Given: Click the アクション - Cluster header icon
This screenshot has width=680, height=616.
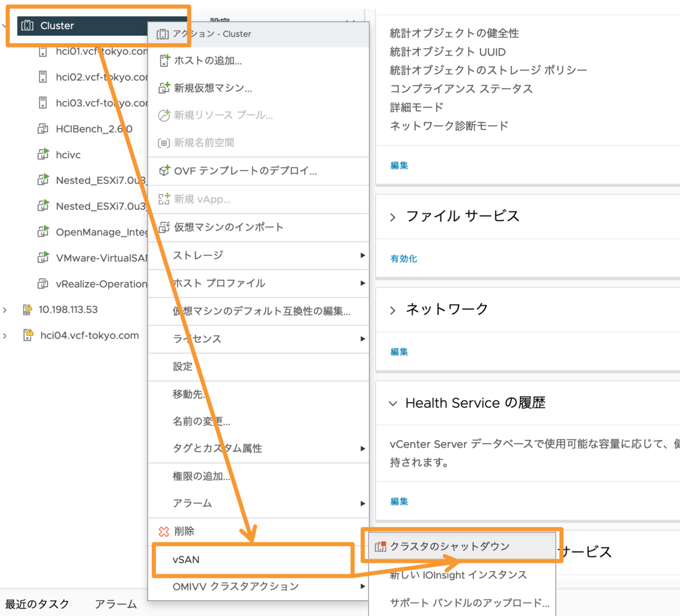Looking at the screenshot, I should point(163,34).
